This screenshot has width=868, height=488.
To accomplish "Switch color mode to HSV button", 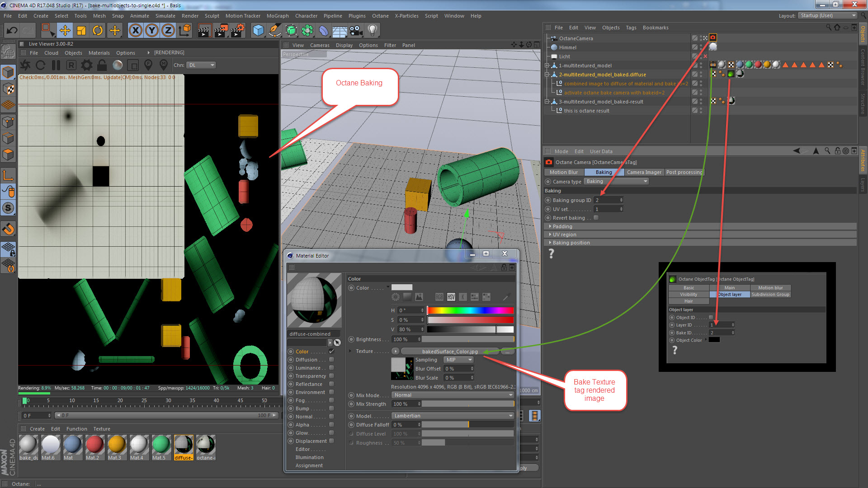I will (x=451, y=297).
